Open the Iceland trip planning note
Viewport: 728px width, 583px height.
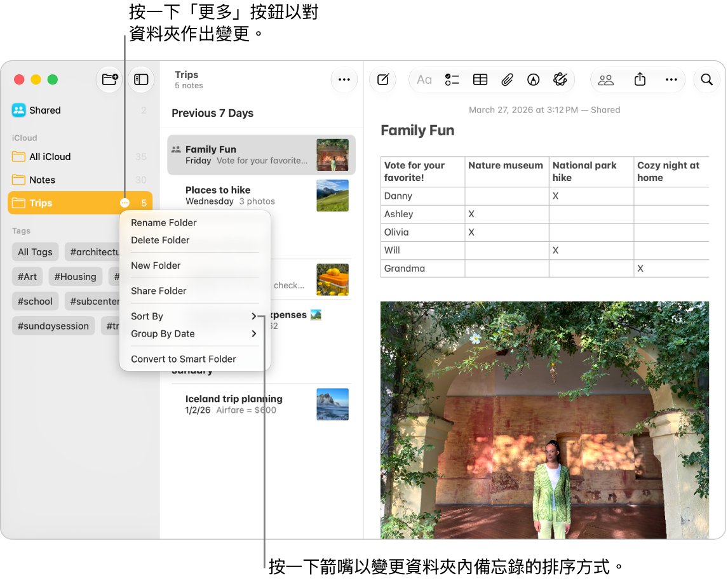(261, 405)
